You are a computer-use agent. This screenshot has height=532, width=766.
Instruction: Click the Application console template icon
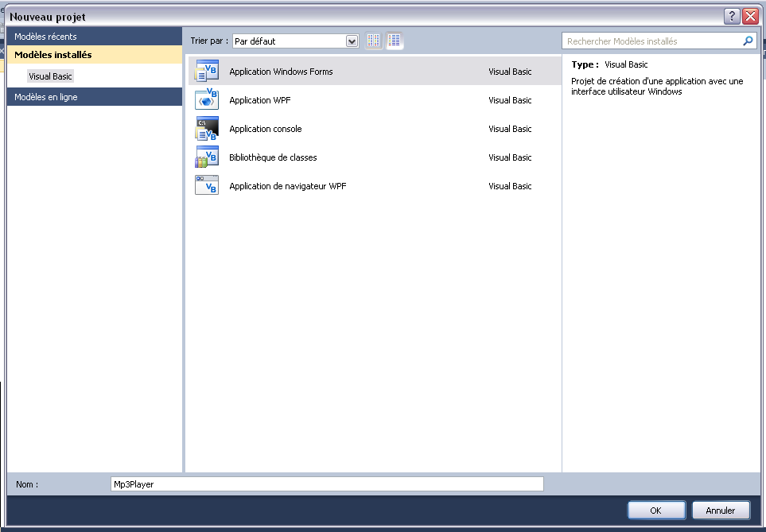coord(207,129)
